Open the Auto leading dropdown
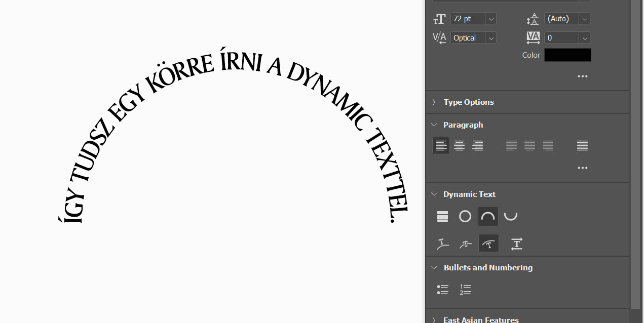Viewport: 644px width, 323px height. [x=585, y=19]
